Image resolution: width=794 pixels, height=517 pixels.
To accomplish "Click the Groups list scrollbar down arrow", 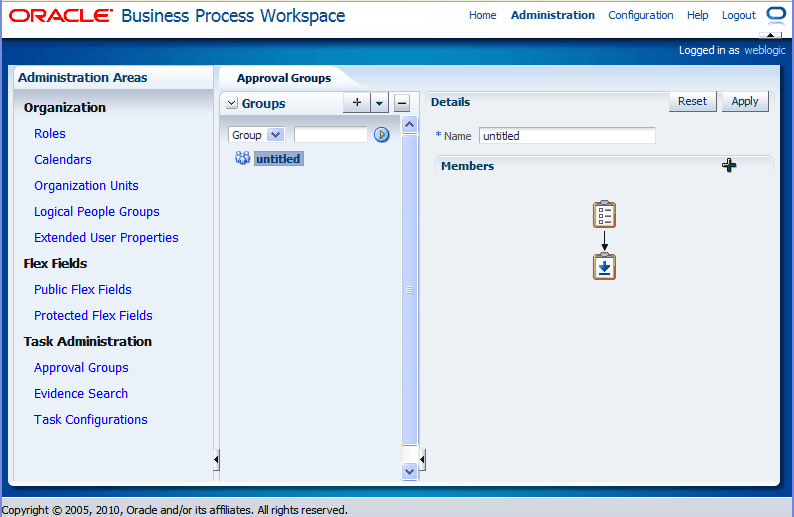I will point(409,471).
